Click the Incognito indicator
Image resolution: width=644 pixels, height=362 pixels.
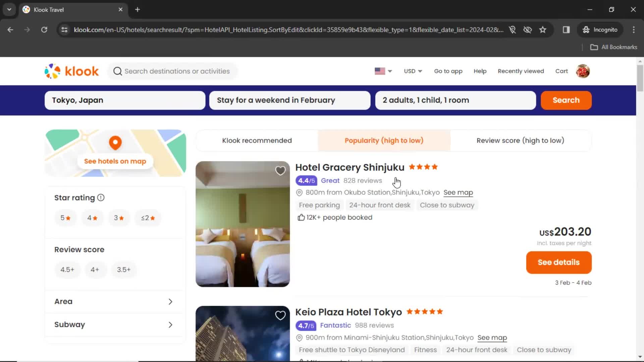click(x=600, y=30)
